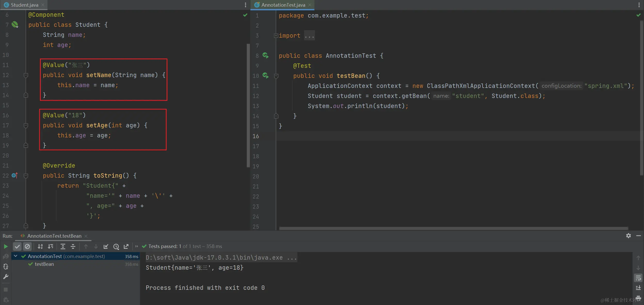The width and height of the screenshot is (644, 305).
Task: Switch to the Student.java editor tab
Action: [24, 5]
